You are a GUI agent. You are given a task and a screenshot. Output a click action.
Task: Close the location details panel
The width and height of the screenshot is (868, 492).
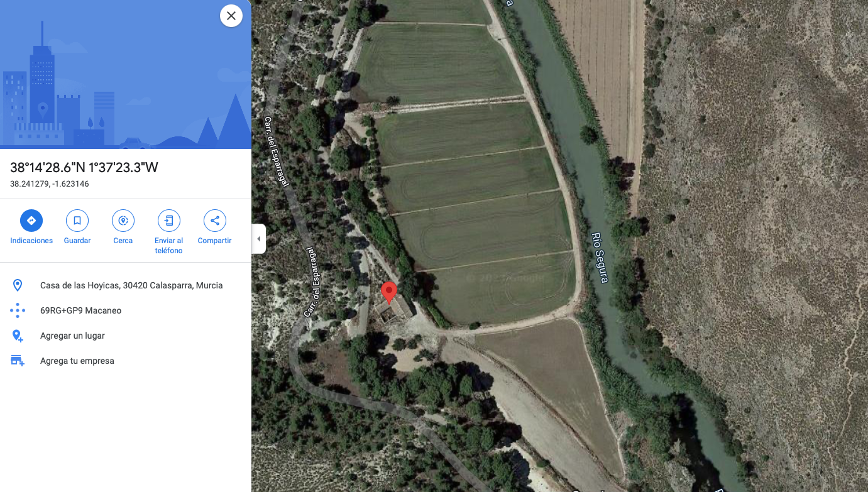[x=231, y=16]
